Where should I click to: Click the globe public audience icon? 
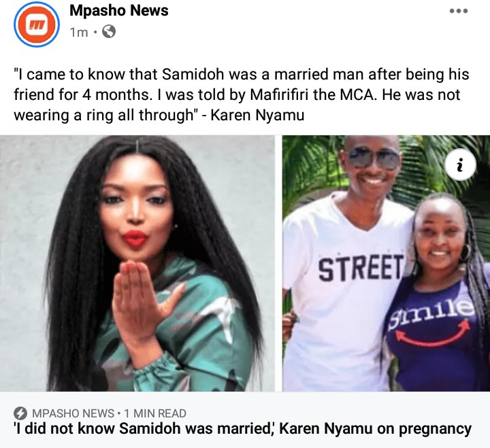109,31
